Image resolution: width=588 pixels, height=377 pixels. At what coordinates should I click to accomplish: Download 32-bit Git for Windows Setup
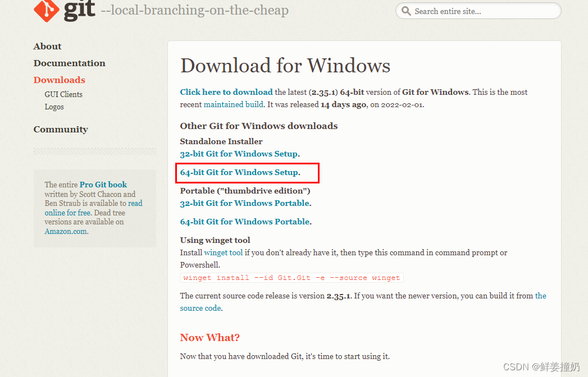239,154
